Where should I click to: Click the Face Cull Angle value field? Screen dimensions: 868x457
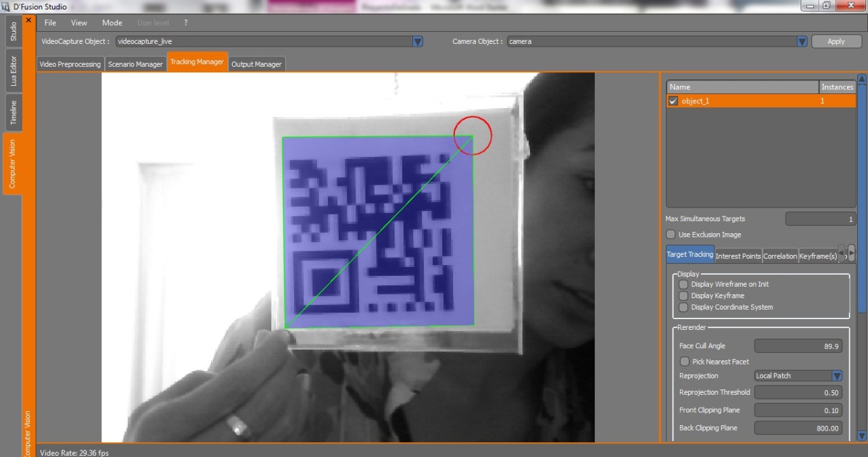click(798, 346)
